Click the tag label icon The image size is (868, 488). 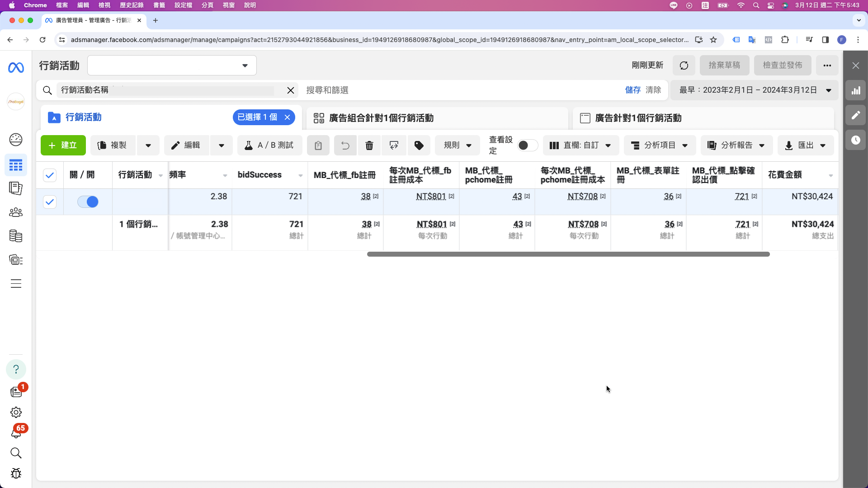pyautogui.click(x=419, y=145)
